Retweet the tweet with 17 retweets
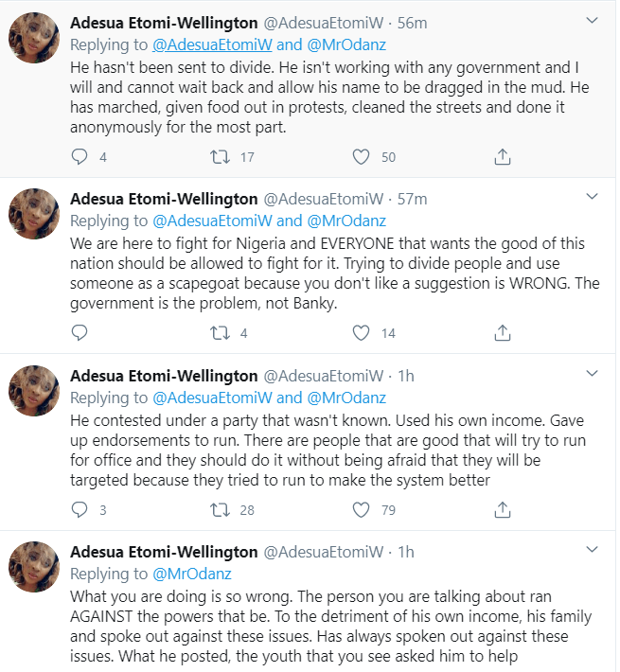 click(x=220, y=157)
